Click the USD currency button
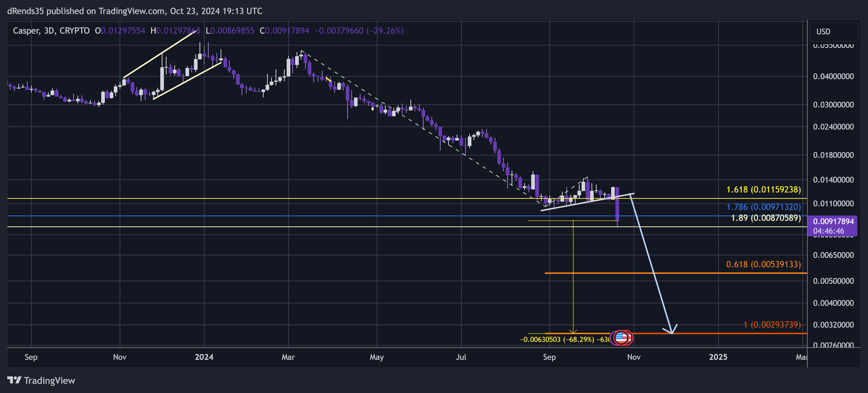The width and height of the screenshot is (868, 393). tap(833, 32)
